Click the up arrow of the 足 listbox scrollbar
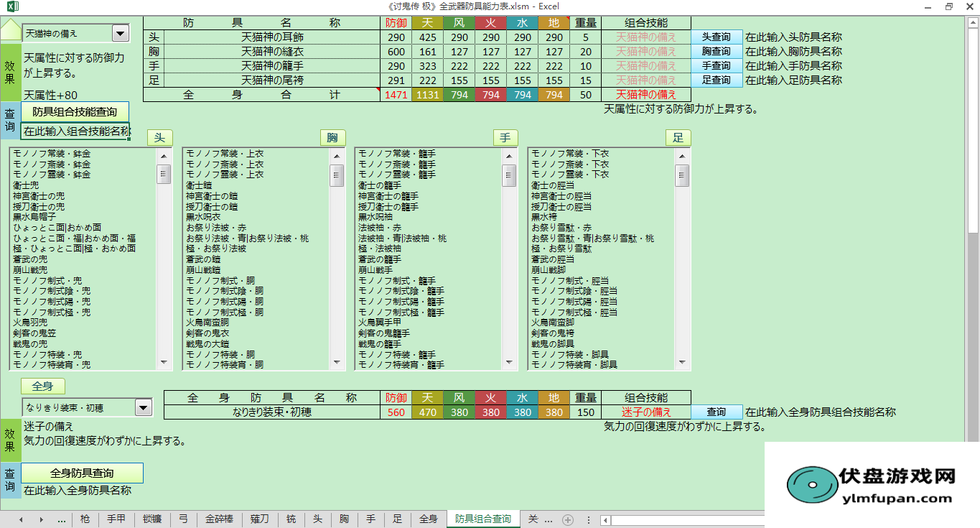Image resolution: width=980 pixels, height=528 pixels. [682, 156]
